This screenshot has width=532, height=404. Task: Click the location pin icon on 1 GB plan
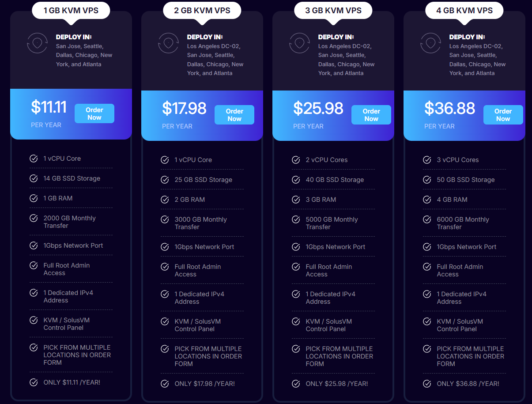pyautogui.click(x=37, y=43)
